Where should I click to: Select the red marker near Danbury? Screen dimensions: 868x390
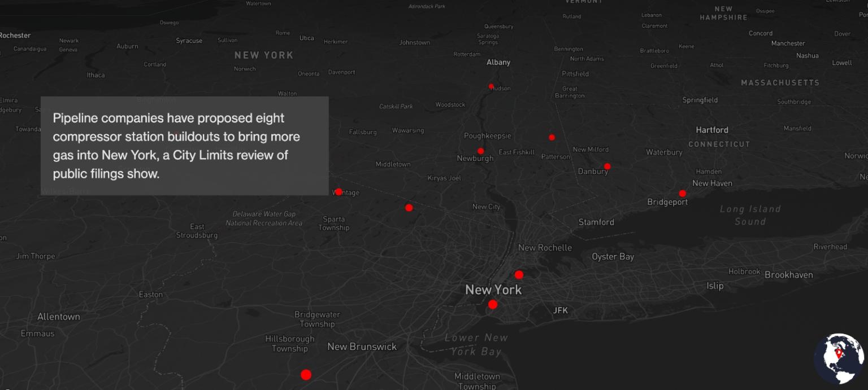[607, 166]
